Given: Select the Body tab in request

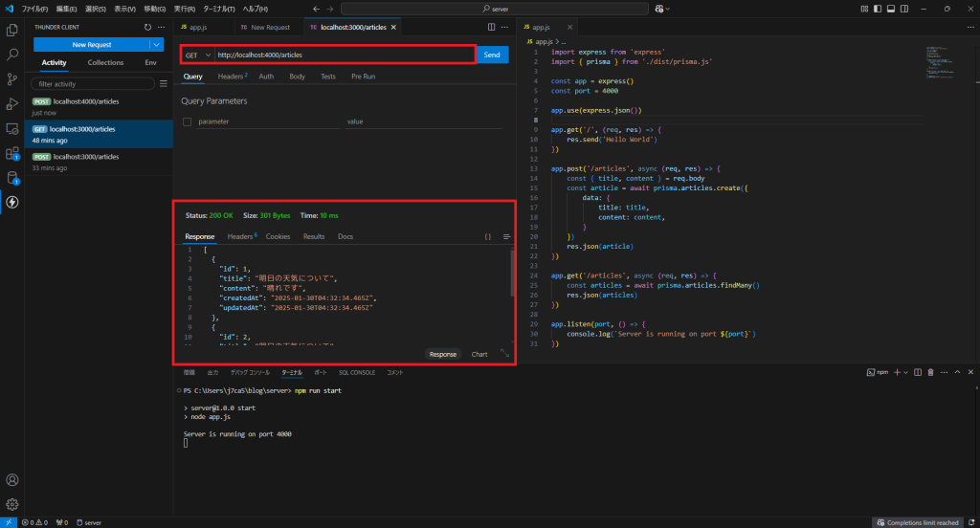Looking at the screenshot, I should [x=297, y=76].
